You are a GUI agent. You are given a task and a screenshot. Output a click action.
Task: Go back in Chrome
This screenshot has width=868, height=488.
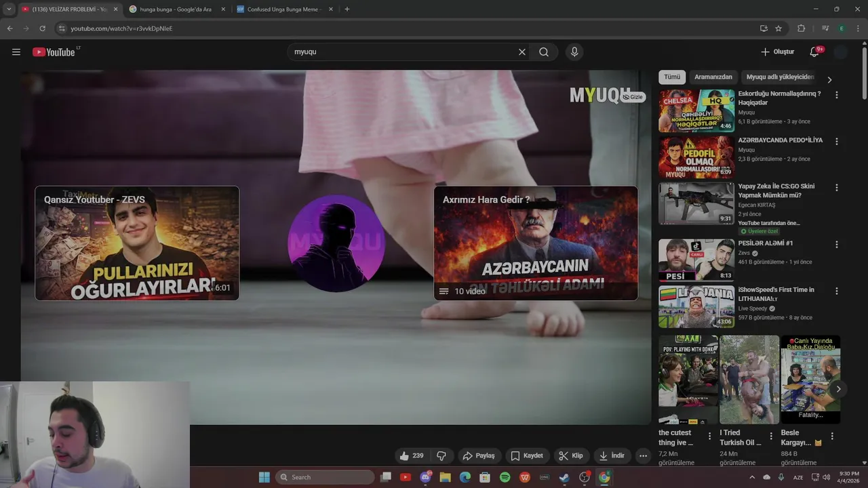(x=9, y=28)
